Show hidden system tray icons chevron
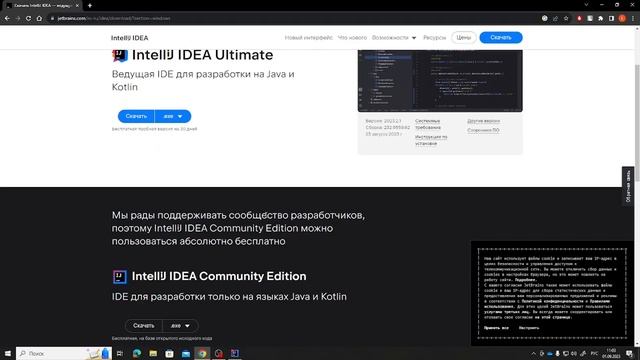The width and height of the screenshot is (640, 360). coord(533,354)
